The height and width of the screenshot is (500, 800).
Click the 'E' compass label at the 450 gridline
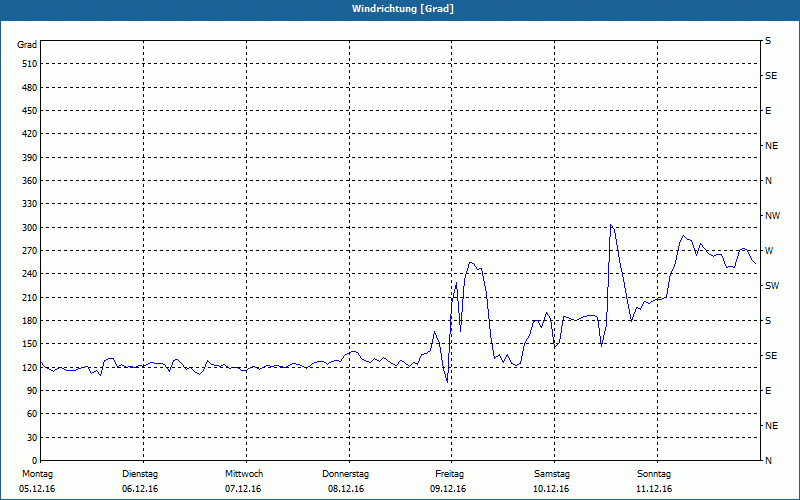768,111
